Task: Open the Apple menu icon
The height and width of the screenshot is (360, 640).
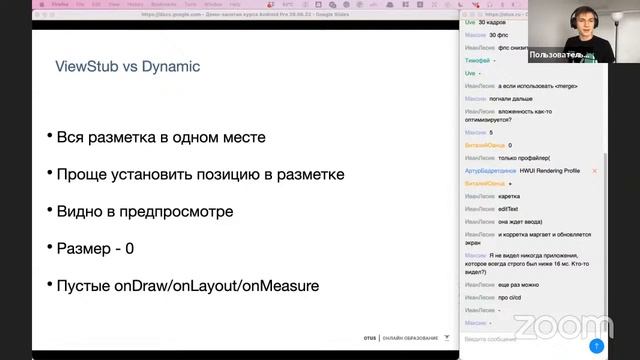Action: coord(42,4)
